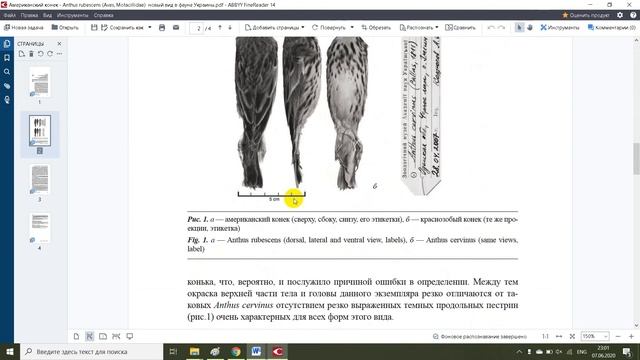Zoom out with the minus button
The width and height of the screenshot is (640, 360).
pos(618,336)
